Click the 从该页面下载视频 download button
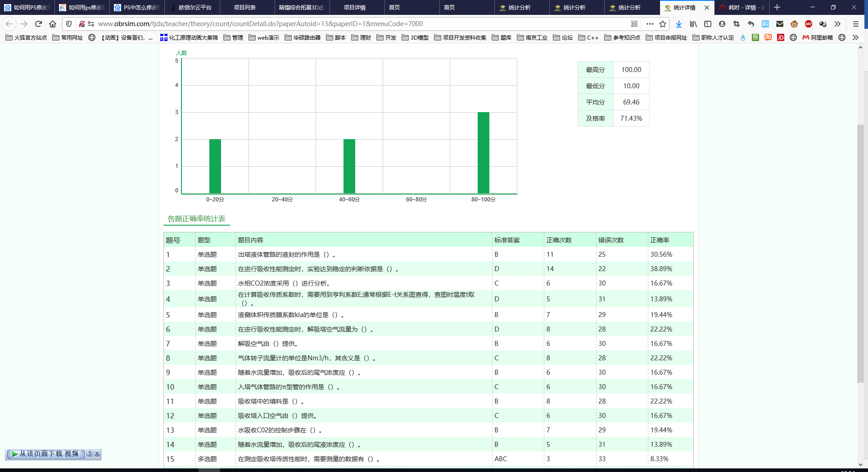Screen dimensions: 868x472 coord(45,454)
